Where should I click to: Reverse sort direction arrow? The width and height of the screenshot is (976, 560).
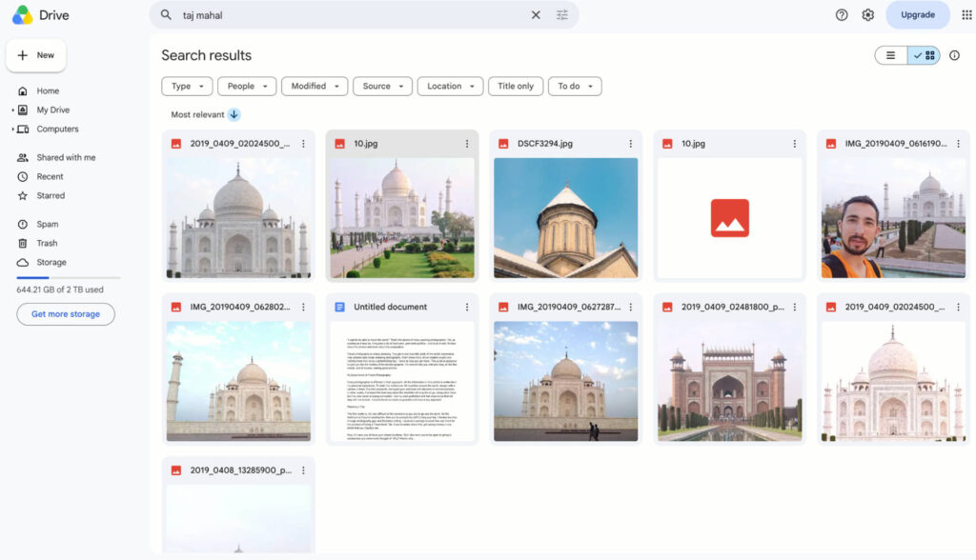click(234, 114)
